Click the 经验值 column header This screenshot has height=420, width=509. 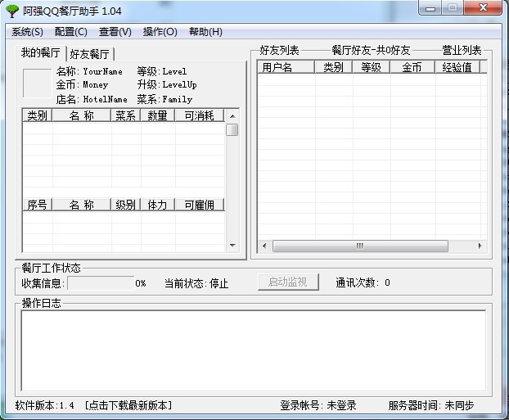457,67
